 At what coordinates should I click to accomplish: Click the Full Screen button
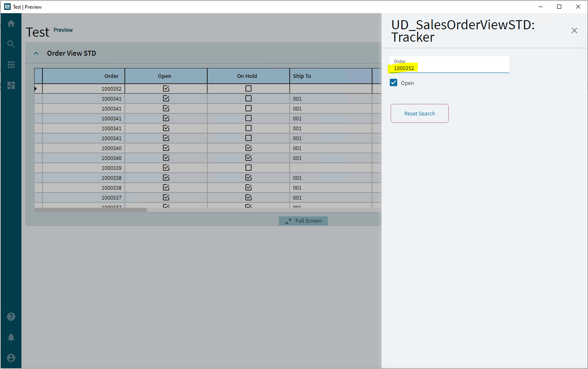click(x=303, y=221)
